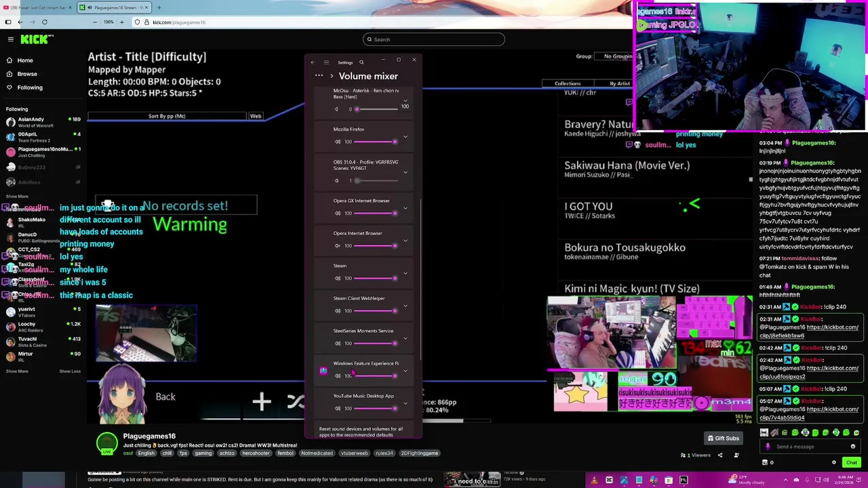The width and height of the screenshot is (868, 488).
Task: Open a new browser tab
Action: (159, 7)
